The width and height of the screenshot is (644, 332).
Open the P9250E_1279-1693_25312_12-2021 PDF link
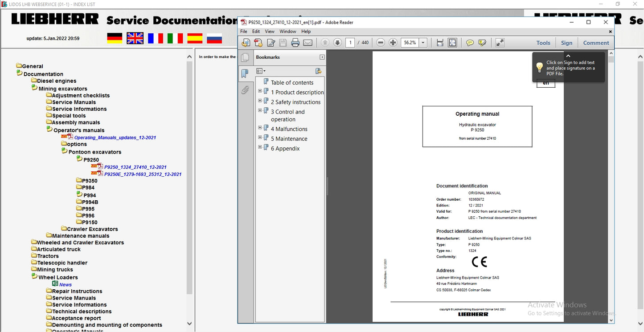click(x=143, y=174)
